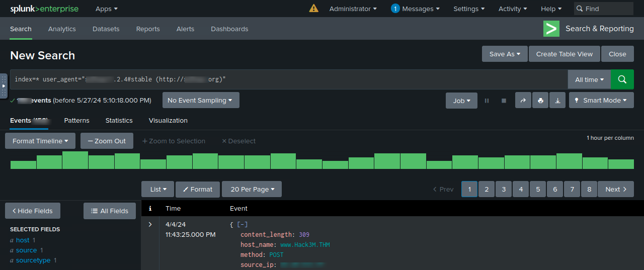Open the 20 Per Page dropdown
Viewport: 644px width, 270px height.
(252, 189)
